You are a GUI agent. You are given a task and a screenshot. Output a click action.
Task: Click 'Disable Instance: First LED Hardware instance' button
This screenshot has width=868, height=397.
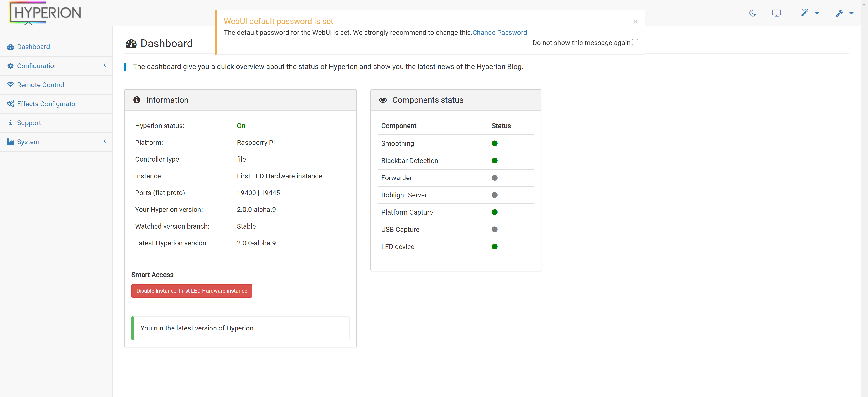[x=191, y=290]
